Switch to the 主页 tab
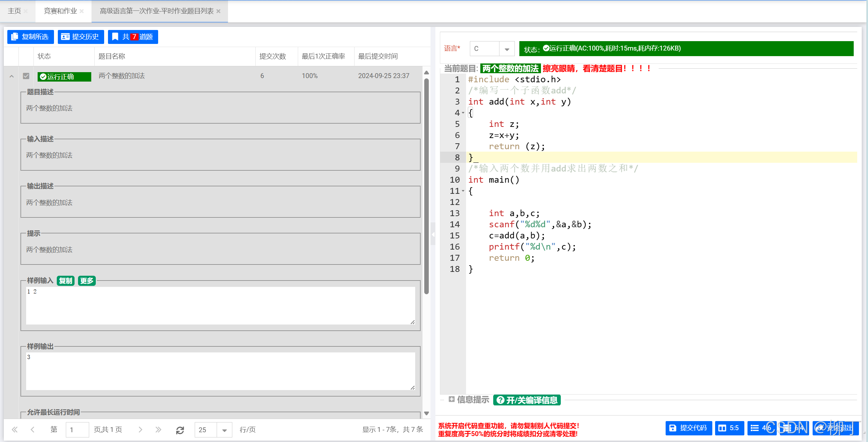 [x=14, y=11]
